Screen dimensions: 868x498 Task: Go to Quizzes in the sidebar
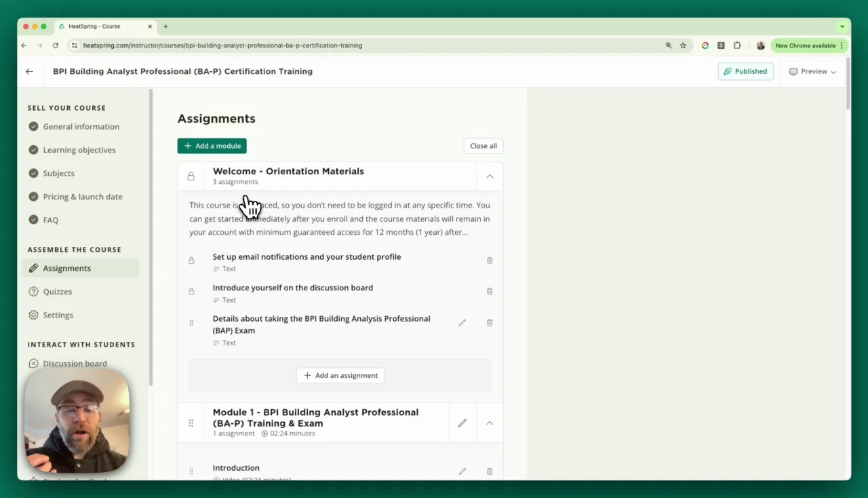58,292
